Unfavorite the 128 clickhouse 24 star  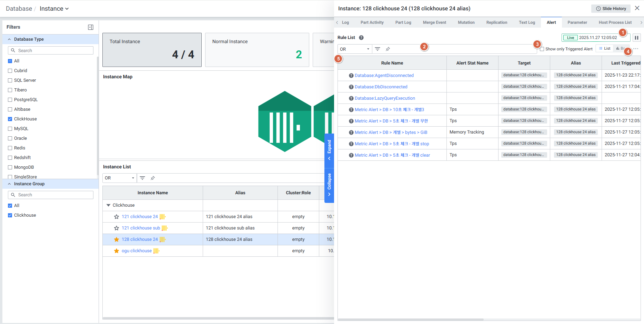point(117,239)
